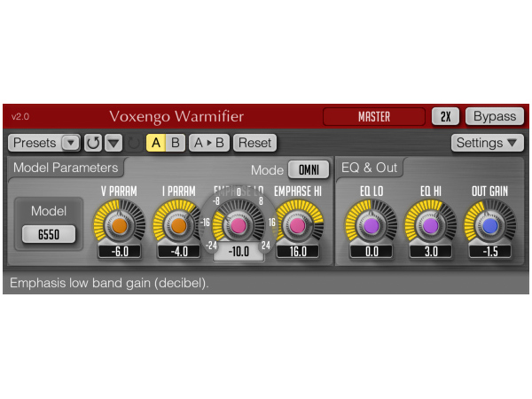Click the greyed-out redo icon
This screenshot has height=399, width=532.
(x=134, y=143)
